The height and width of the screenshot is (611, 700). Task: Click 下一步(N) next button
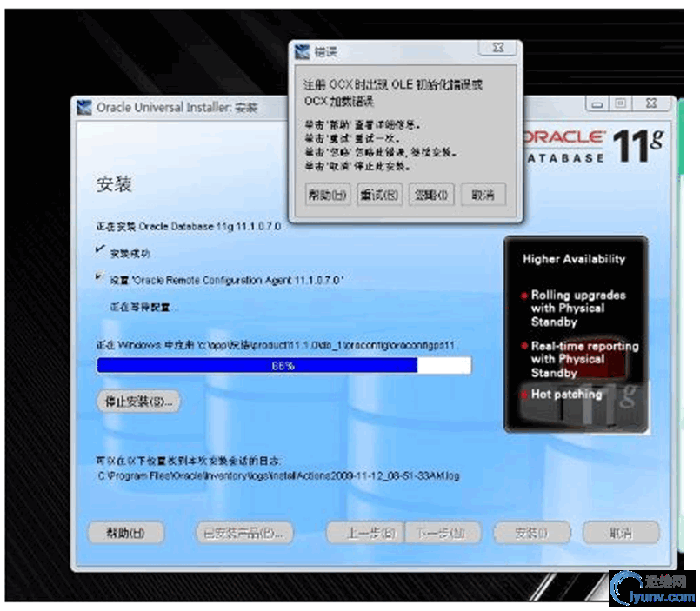click(443, 533)
